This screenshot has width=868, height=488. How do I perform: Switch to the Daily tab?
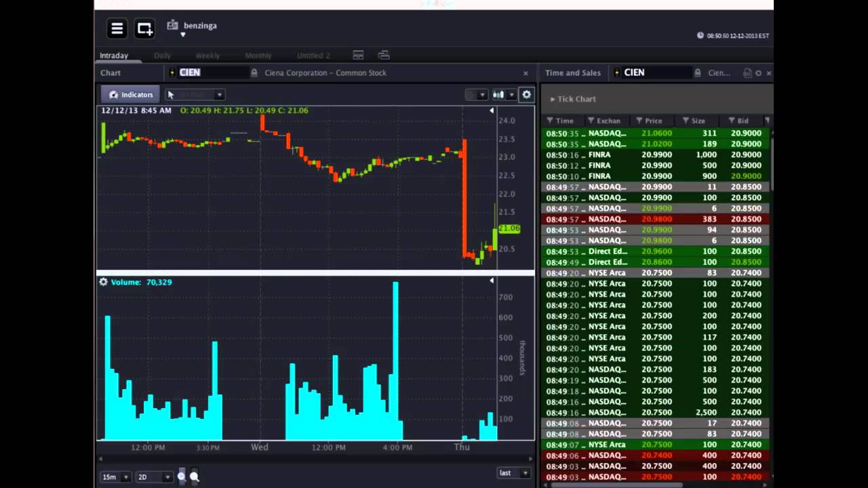[x=162, y=56]
